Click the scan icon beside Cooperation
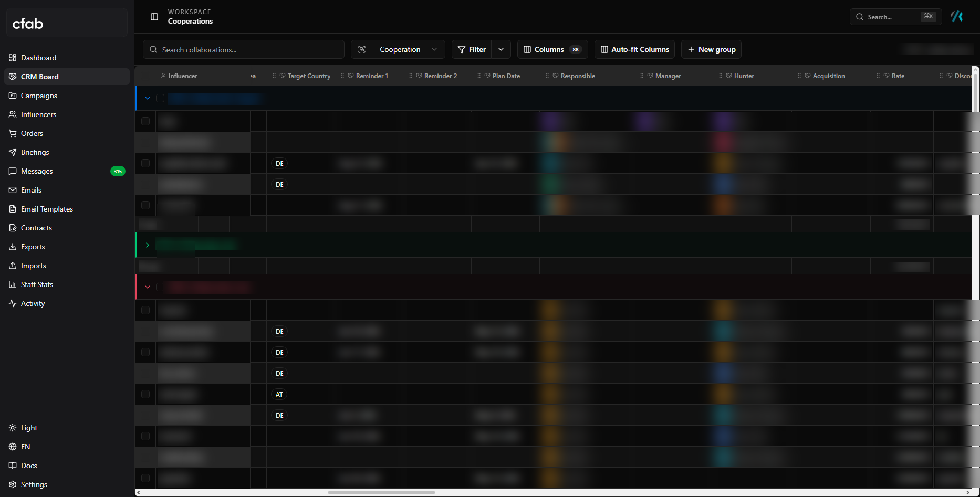Viewport: 980px width, 497px height. [362, 49]
